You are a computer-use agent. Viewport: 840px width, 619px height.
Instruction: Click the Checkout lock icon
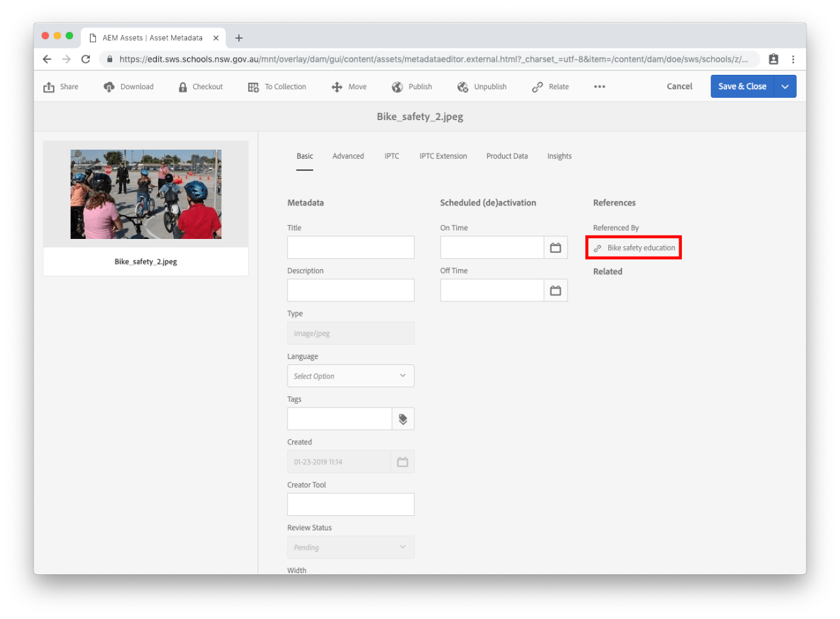point(183,87)
